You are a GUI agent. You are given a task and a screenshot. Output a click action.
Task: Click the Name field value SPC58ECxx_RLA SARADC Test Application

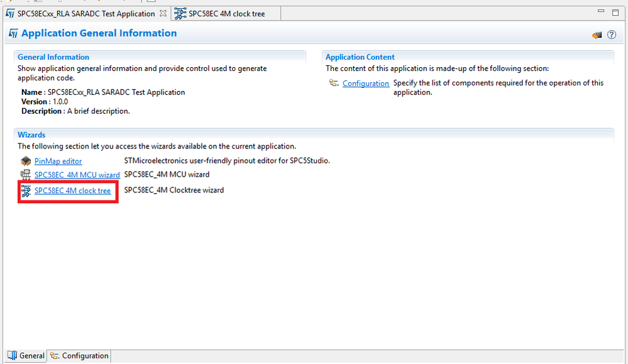coord(116,92)
